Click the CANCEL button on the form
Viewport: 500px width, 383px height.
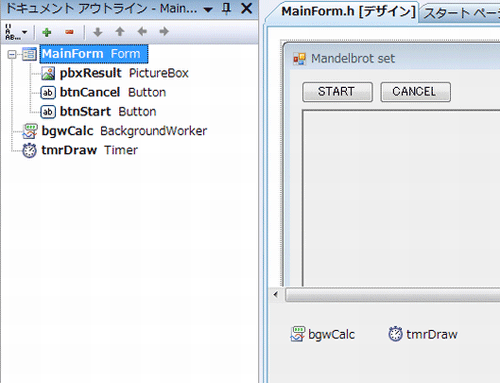click(416, 92)
